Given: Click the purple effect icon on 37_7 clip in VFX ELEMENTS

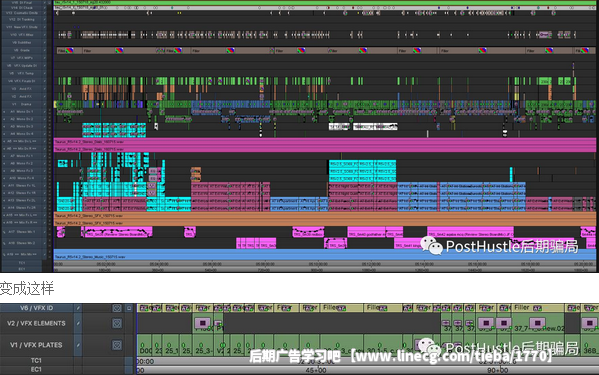Looking at the screenshot, I should (537, 323).
